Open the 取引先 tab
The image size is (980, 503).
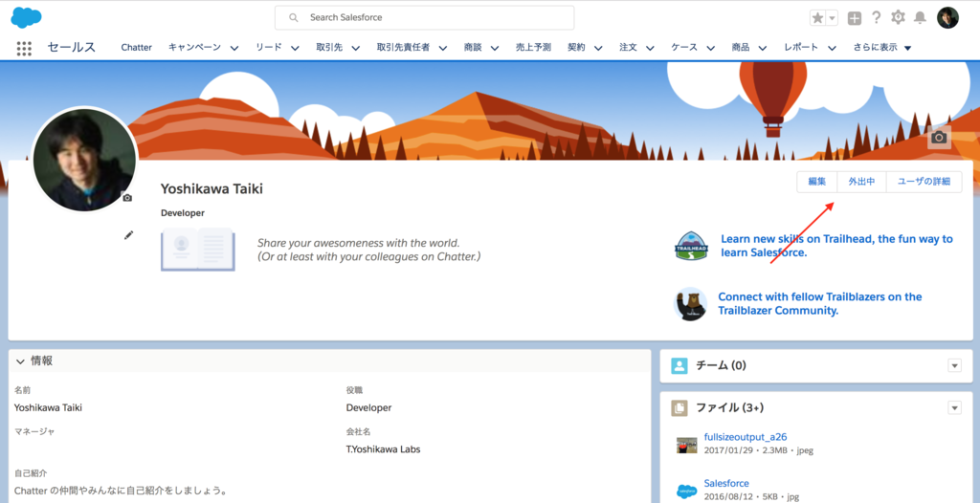click(329, 48)
